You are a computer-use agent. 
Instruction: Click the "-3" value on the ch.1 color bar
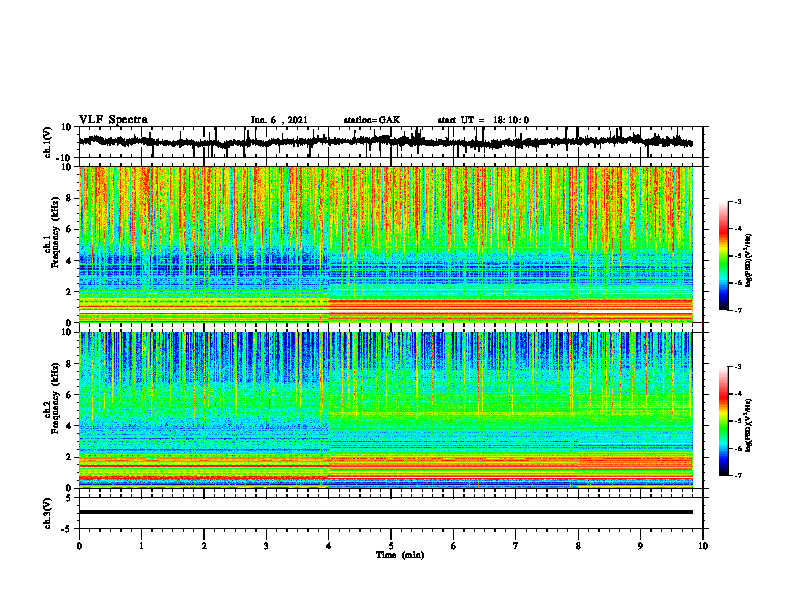click(x=738, y=202)
